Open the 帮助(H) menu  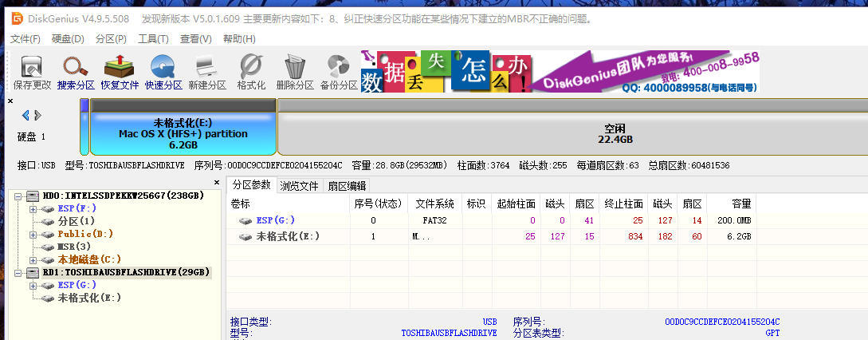(239, 39)
